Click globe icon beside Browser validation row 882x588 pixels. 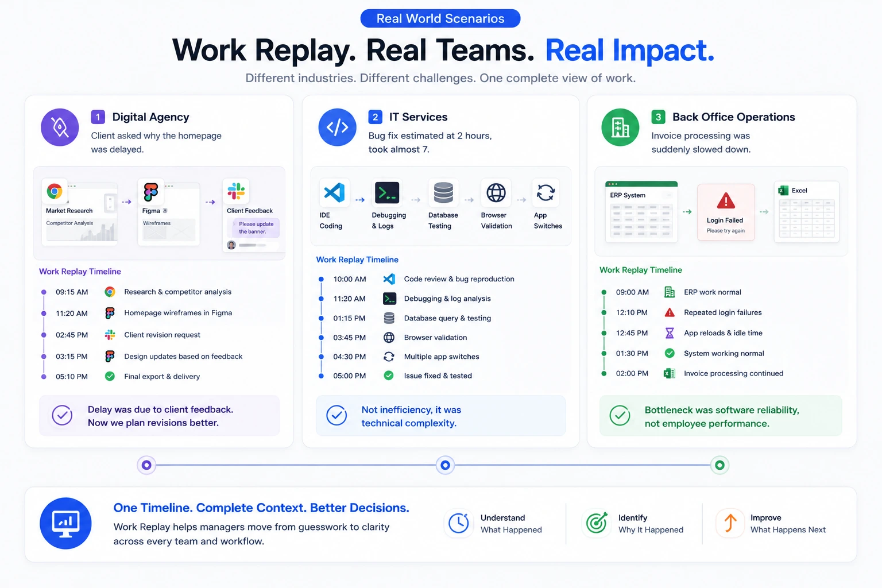(x=389, y=338)
